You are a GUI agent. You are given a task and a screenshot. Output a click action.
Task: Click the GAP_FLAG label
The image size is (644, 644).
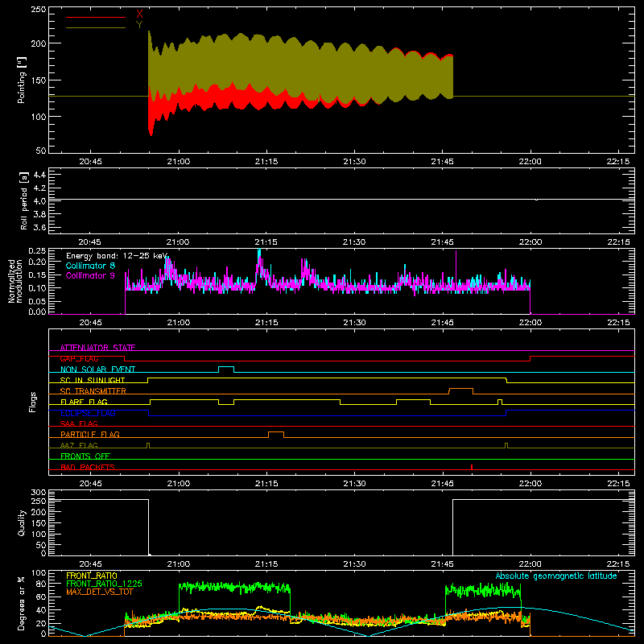(79, 358)
